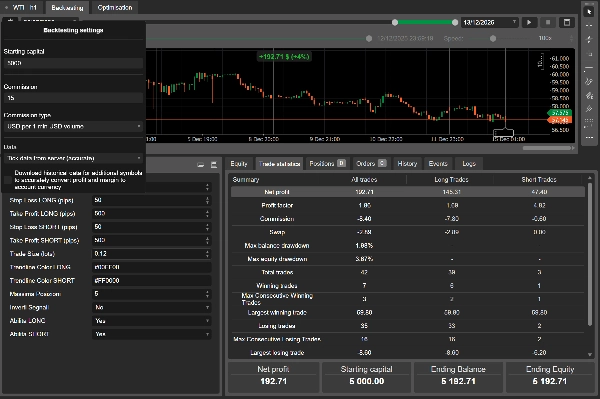Viewport: 600px width, 399px height.
Task: Open the Commission type dropdown
Action: (x=73, y=126)
